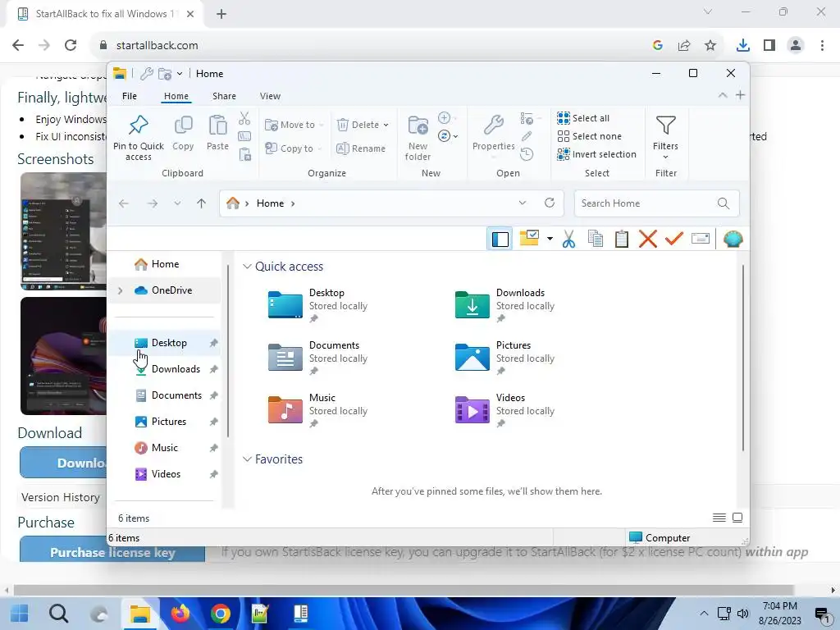Select the Pictures folder in Quick access
Image resolution: width=840 pixels, height=630 pixels.
pos(505,358)
